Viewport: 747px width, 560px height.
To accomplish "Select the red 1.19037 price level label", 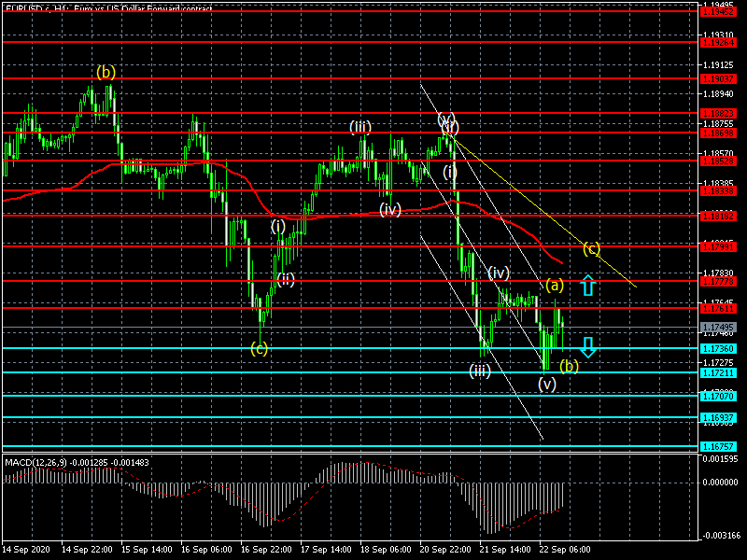I will point(718,79).
